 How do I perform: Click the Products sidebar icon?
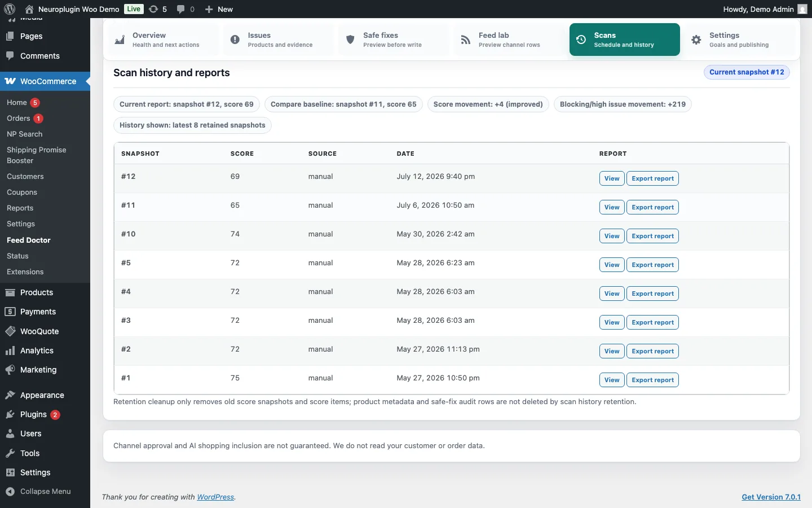click(10, 292)
